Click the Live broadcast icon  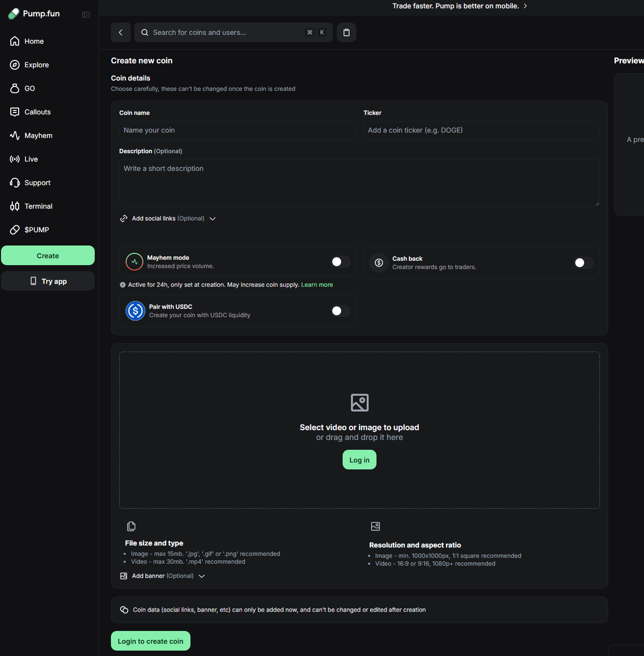point(15,159)
